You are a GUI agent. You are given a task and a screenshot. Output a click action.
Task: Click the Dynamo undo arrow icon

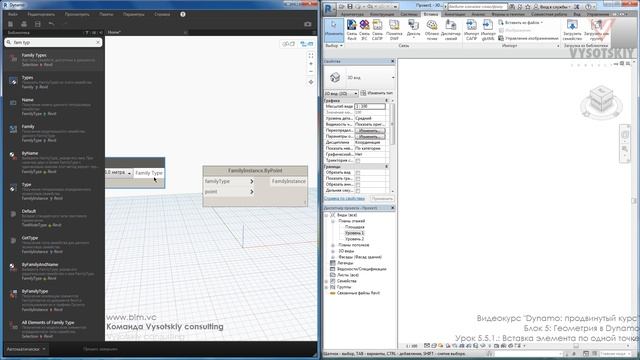coord(51,24)
